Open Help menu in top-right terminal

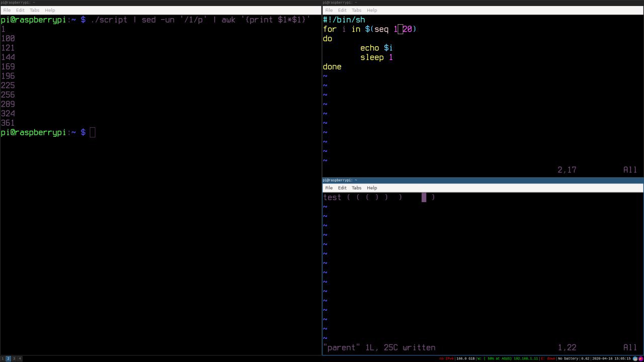click(x=372, y=10)
